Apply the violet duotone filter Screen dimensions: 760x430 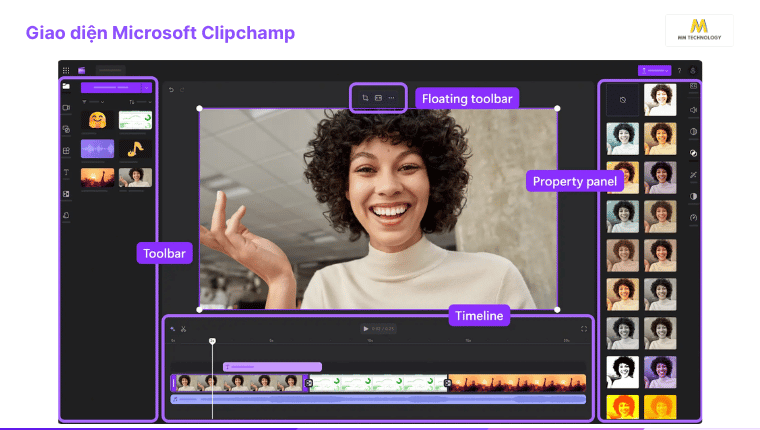pyautogui.click(x=660, y=372)
